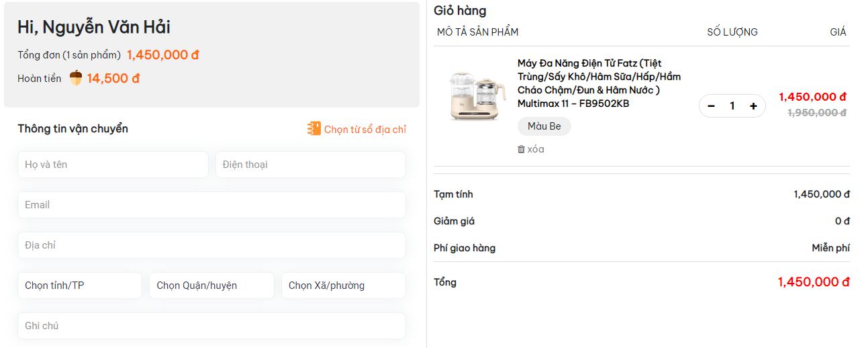Image resolution: width=868 pixels, height=348 pixels.
Task: Open the Chọn Xã/phường dropdown
Action: pyautogui.click(x=343, y=286)
